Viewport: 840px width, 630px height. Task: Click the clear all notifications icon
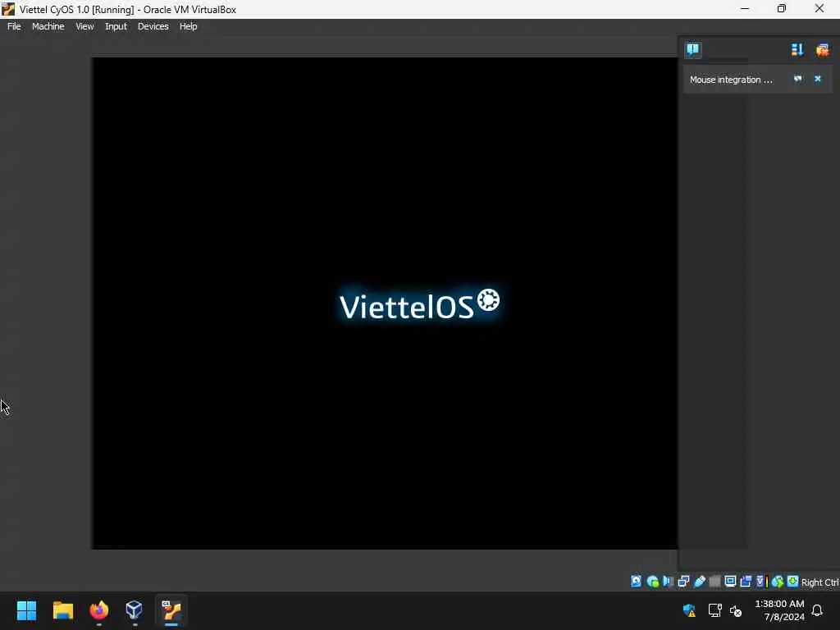[822, 50]
